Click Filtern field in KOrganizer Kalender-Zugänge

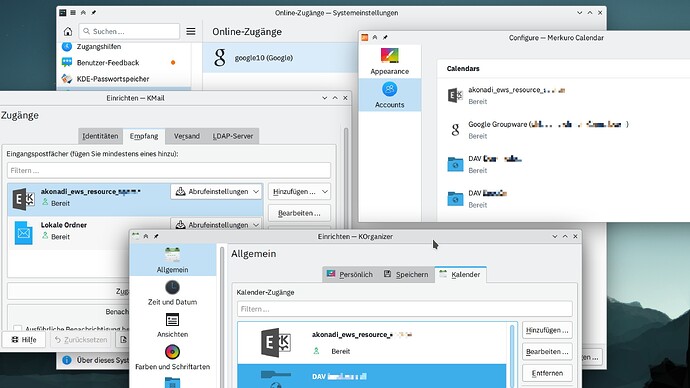(404, 309)
